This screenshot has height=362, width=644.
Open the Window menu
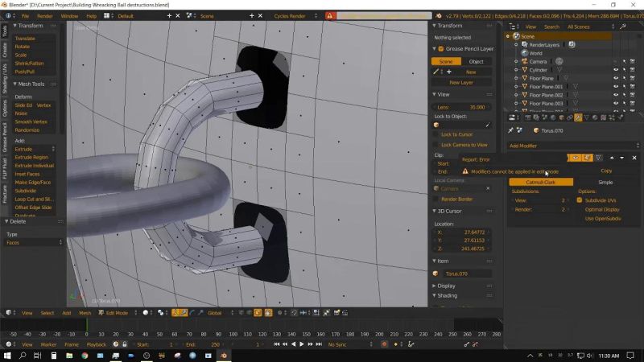tap(69, 16)
